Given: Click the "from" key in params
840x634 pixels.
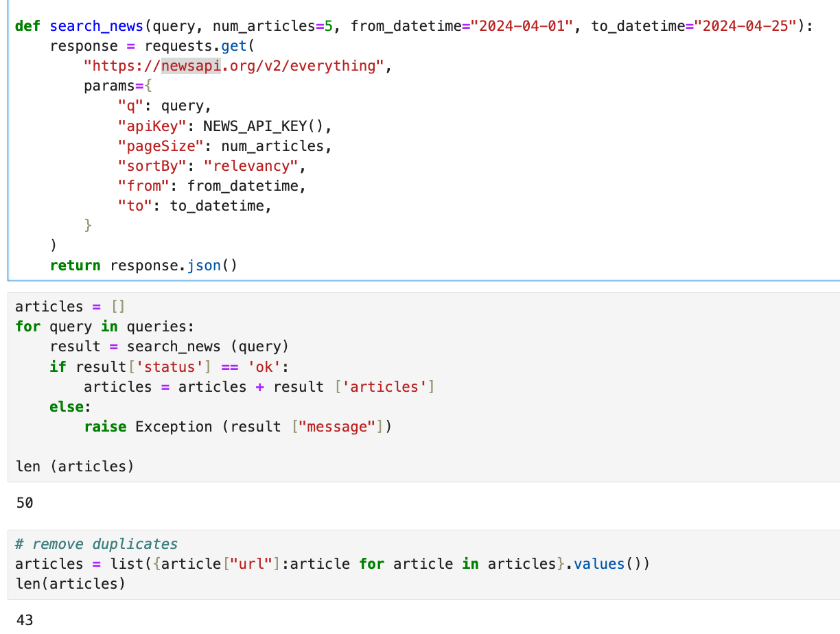Looking at the screenshot, I should pos(143,186).
